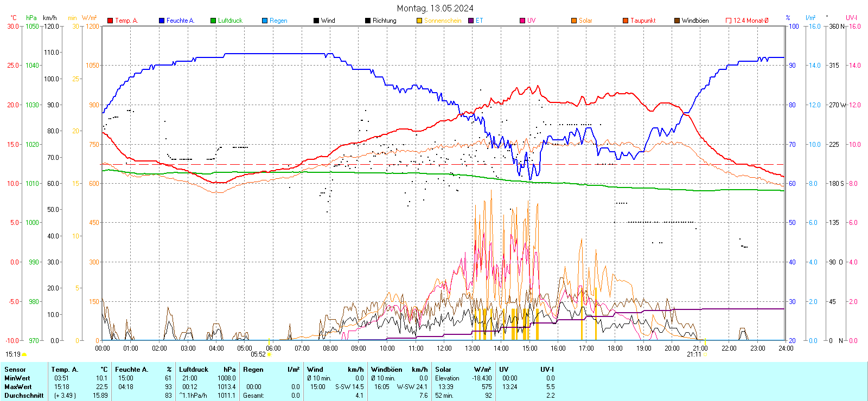Click the yellow sun icon beside 15:19
Viewport: 868px width, 401px height.
click(x=24, y=354)
